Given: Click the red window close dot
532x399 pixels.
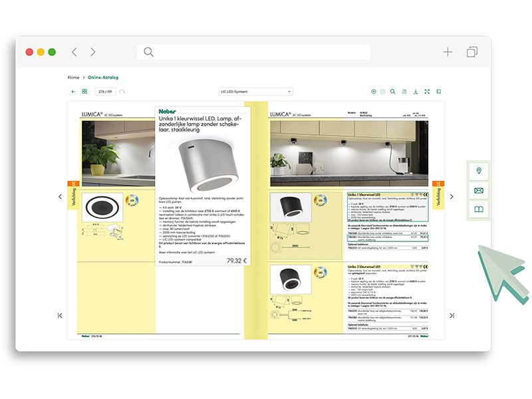Looking at the screenshot, I should tap(29, 52).
